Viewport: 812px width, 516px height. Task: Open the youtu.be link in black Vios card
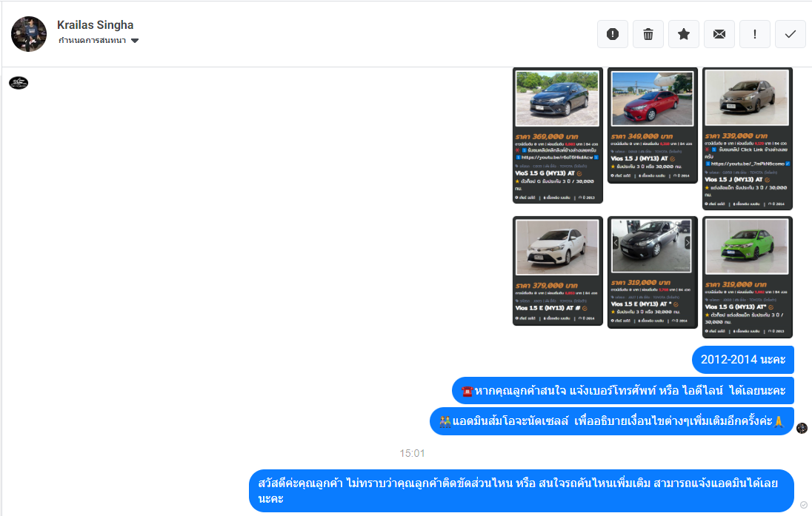556,158
